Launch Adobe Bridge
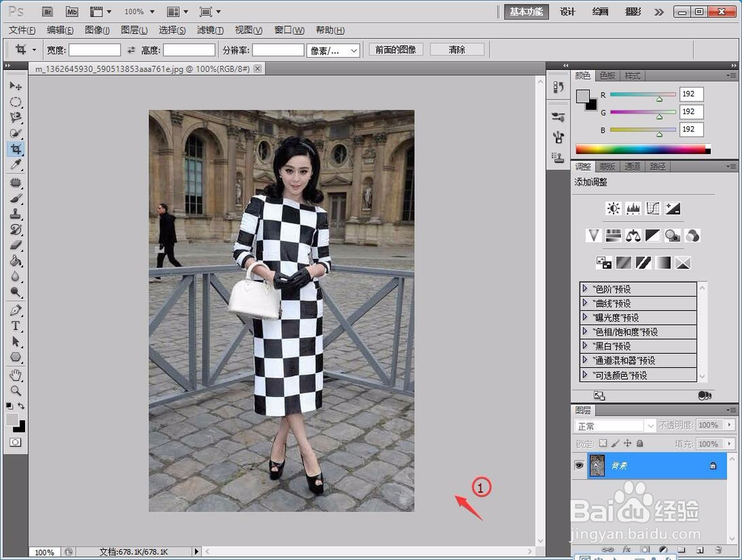 (47, 12)
